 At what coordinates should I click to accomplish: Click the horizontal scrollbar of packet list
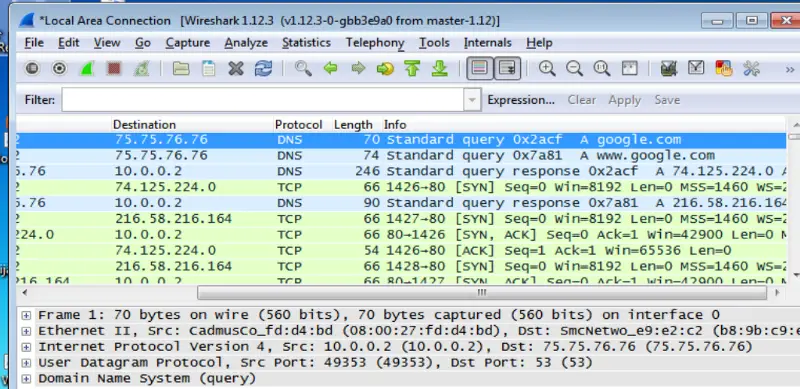(482, 293)
